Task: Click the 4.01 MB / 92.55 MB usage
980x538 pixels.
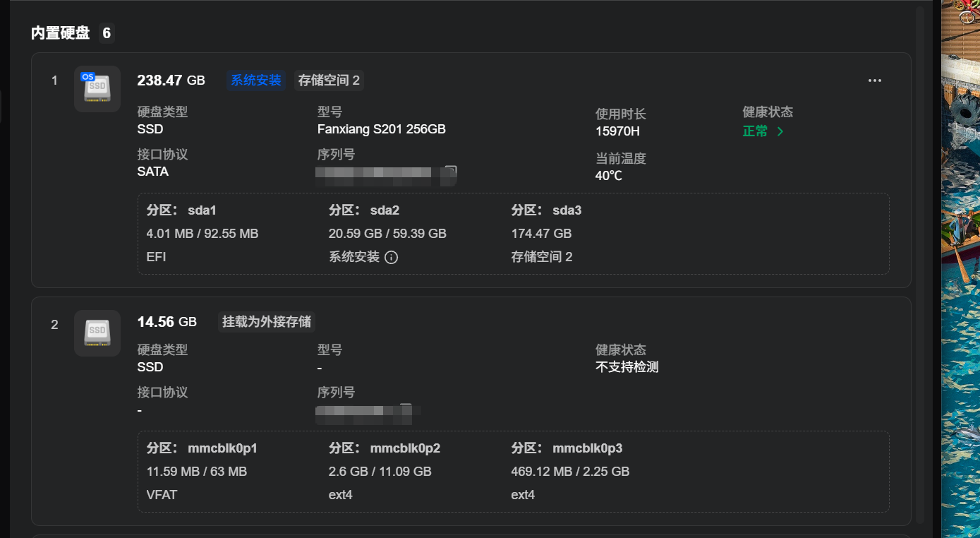Action: [x=202, y=234]
